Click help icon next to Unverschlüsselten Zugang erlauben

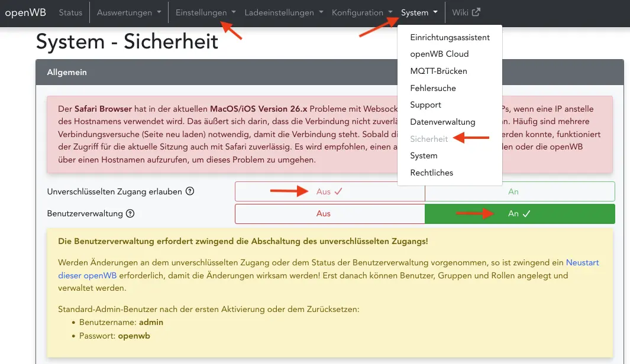point(190,191)
